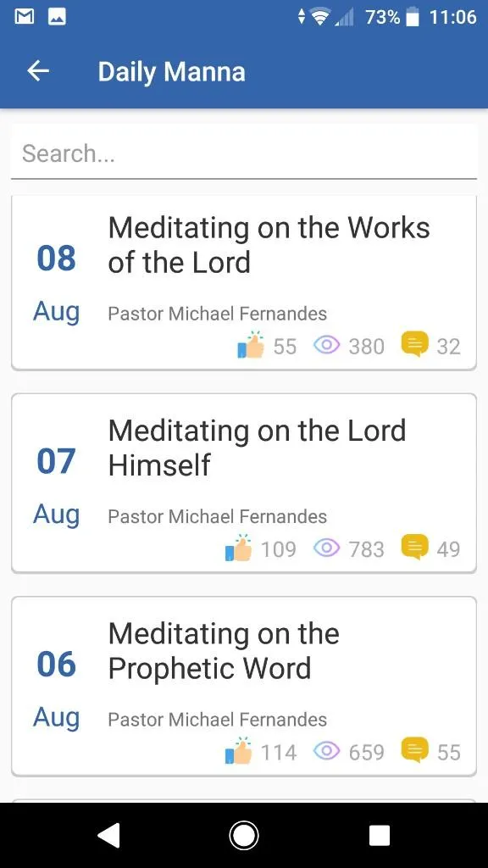Open the comment bubble with 55 comments

414,750
